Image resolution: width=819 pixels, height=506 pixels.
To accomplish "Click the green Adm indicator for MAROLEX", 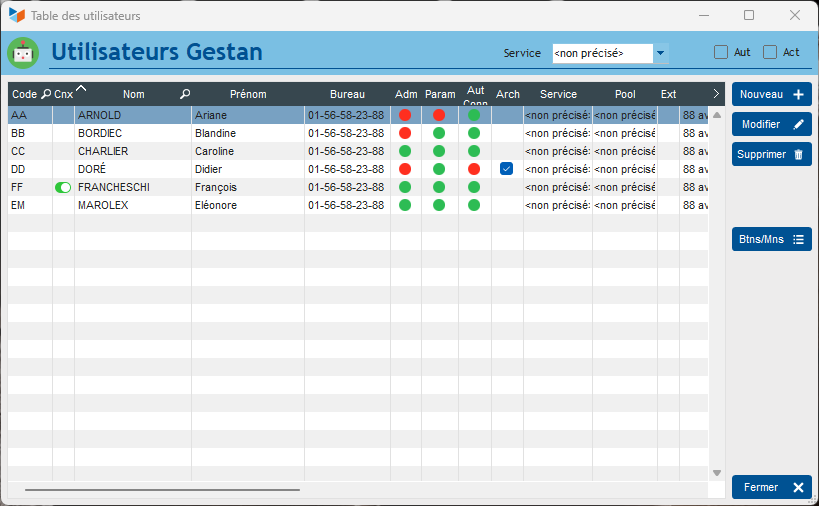I will pos(405,205).
